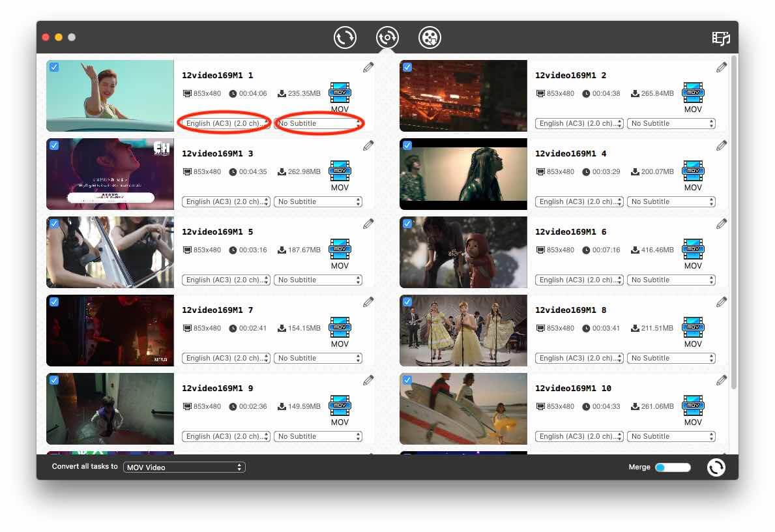Open the No Subtitle dropdown for 12video169M1 6

click(671, 279)
